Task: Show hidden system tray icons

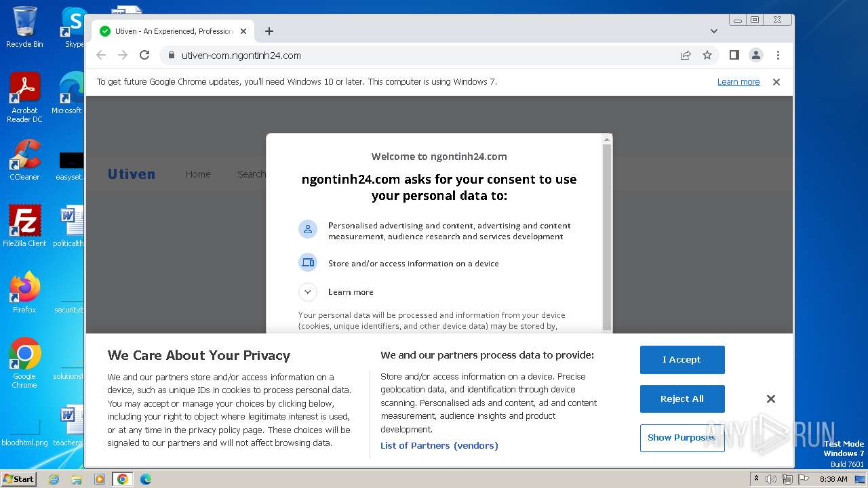Action: click(x=757, y=479)
